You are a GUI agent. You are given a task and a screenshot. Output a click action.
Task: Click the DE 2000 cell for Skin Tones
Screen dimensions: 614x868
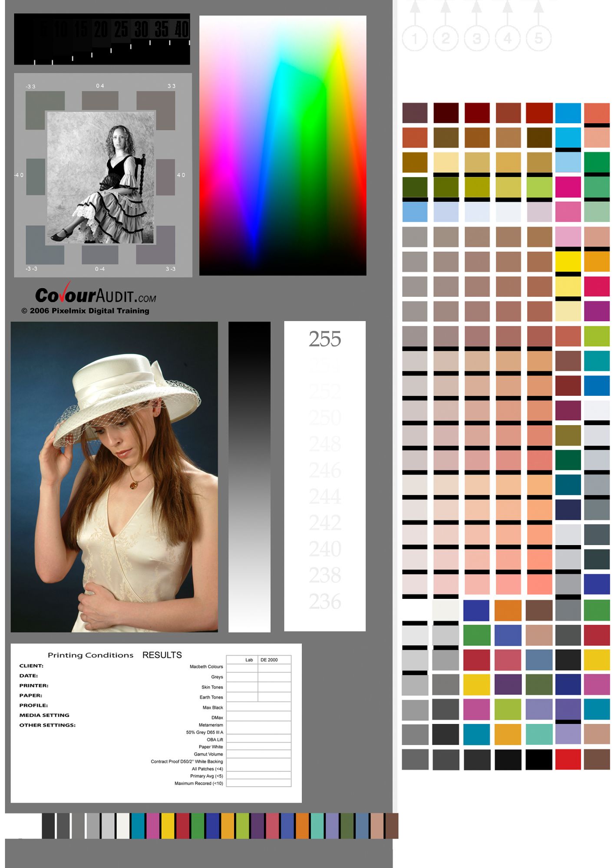pos(274,687)
